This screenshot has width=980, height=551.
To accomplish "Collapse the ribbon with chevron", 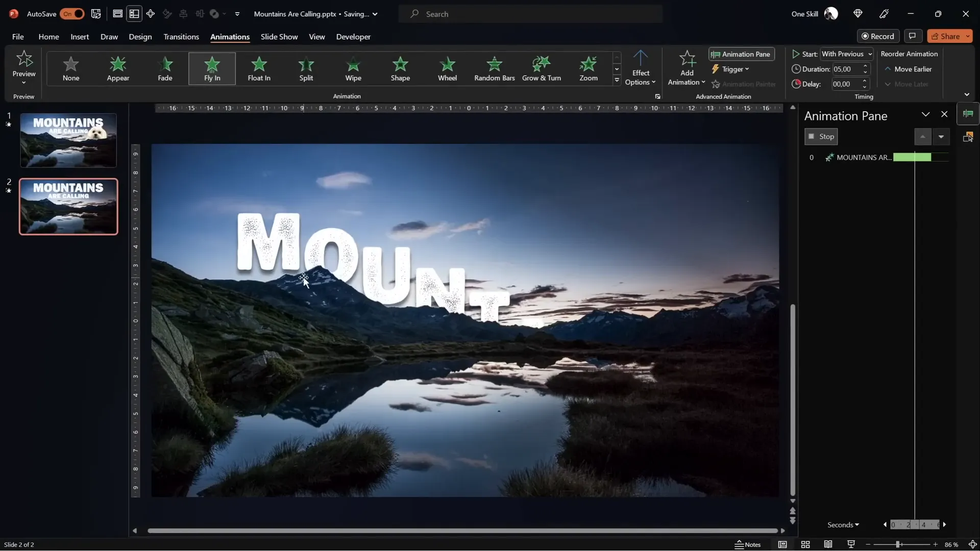I will click(x=967, y=94).
